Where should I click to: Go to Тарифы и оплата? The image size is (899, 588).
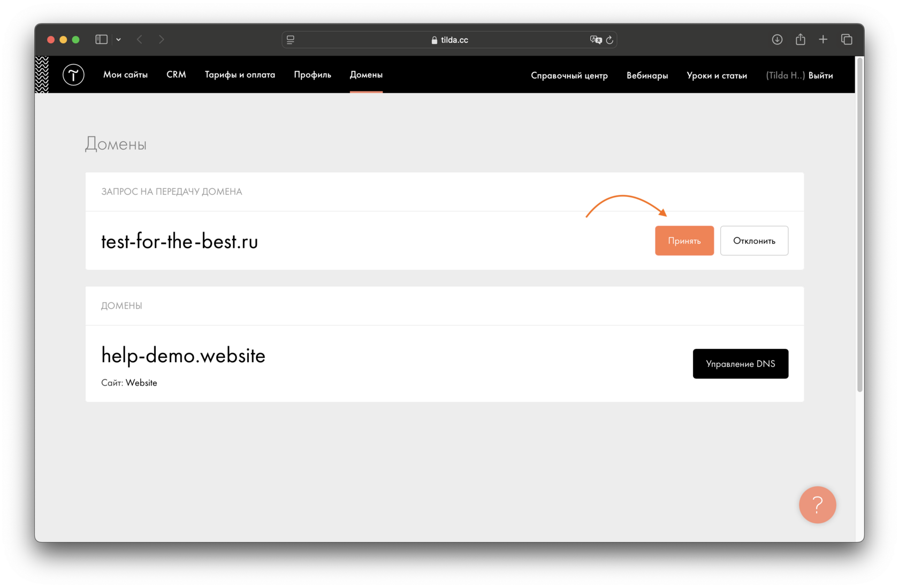coord(240,75)
